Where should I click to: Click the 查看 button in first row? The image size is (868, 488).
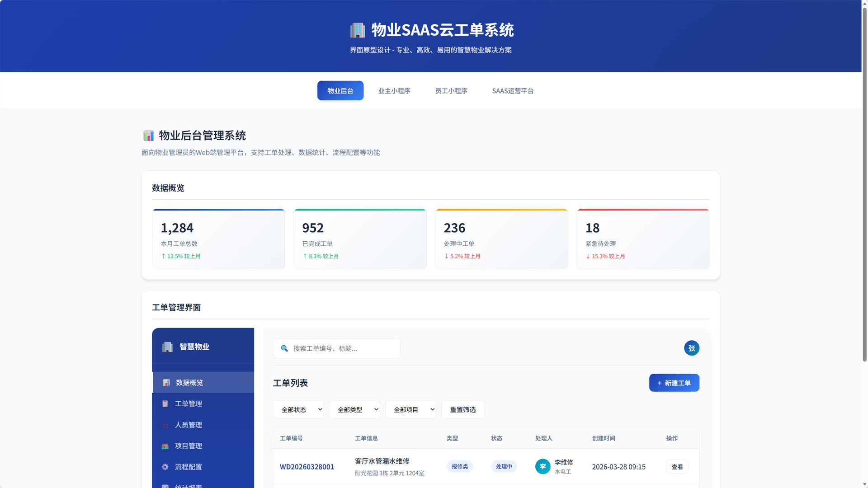click(x=677, y=467)
